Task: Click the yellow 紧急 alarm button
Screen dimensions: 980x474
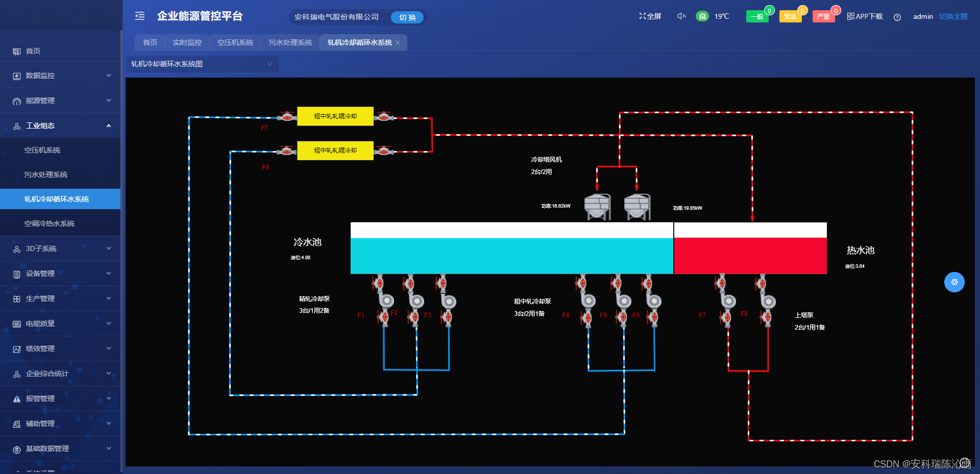Action: pos(791,17)
